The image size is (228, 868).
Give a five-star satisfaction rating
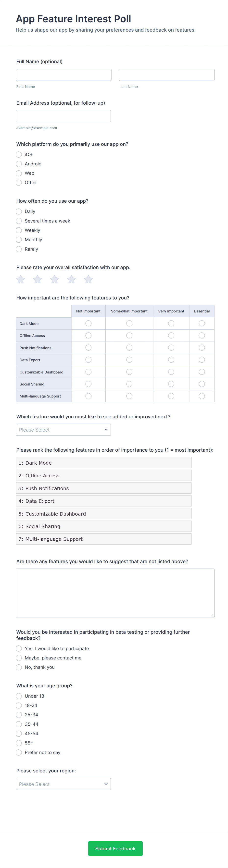(x=88, y=279)
